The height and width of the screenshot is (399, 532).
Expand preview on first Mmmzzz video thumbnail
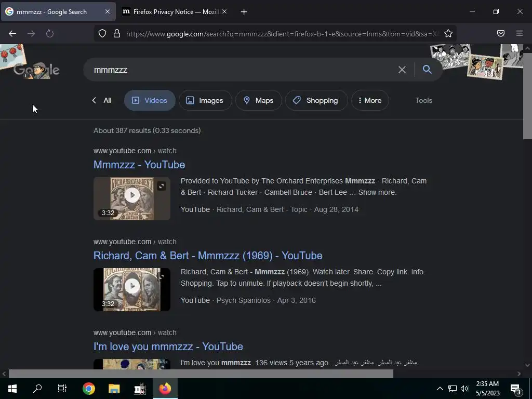click(162, 186)
